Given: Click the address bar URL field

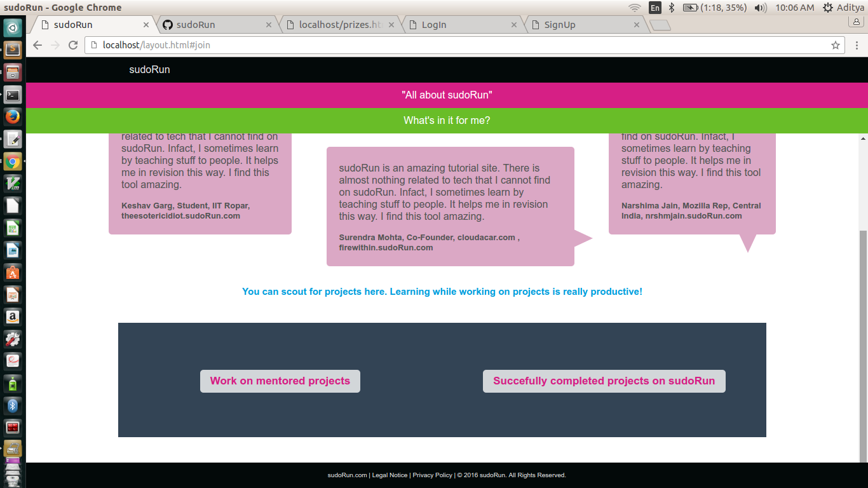Looking at the screenshot, I should (464, 45).
